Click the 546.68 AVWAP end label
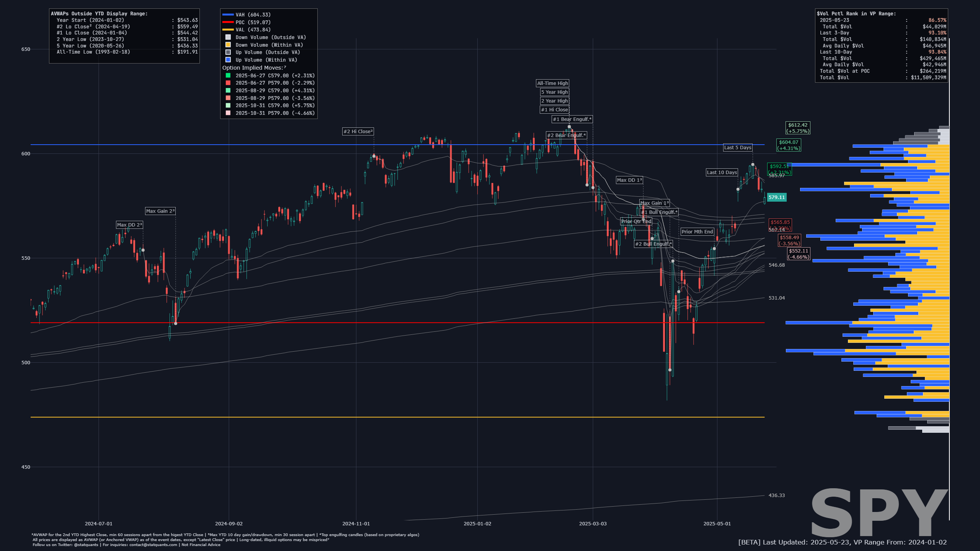Viewport: 980px width, 551px height. (x=777, y=265)
